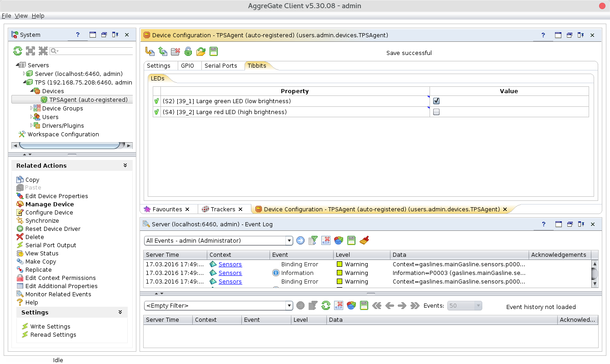This screenshot has height=364, width=610.
Task: Click Serial Port Output action
Action: click(x=51, y=245)
